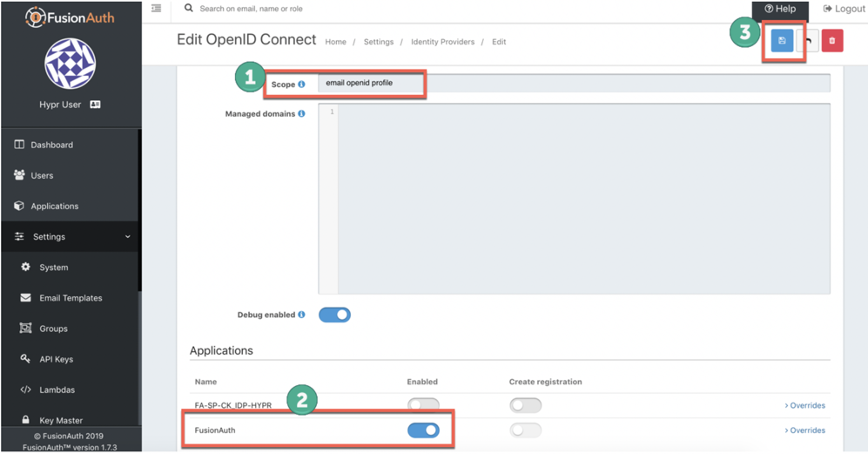Open Key Master menu item

coord(70,419)
